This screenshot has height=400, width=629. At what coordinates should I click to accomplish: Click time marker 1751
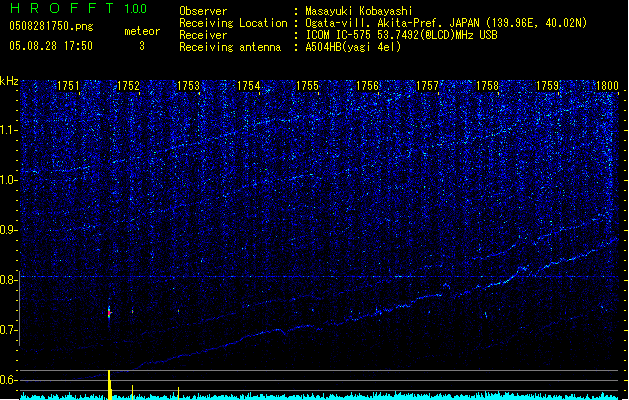pos(69,86)
